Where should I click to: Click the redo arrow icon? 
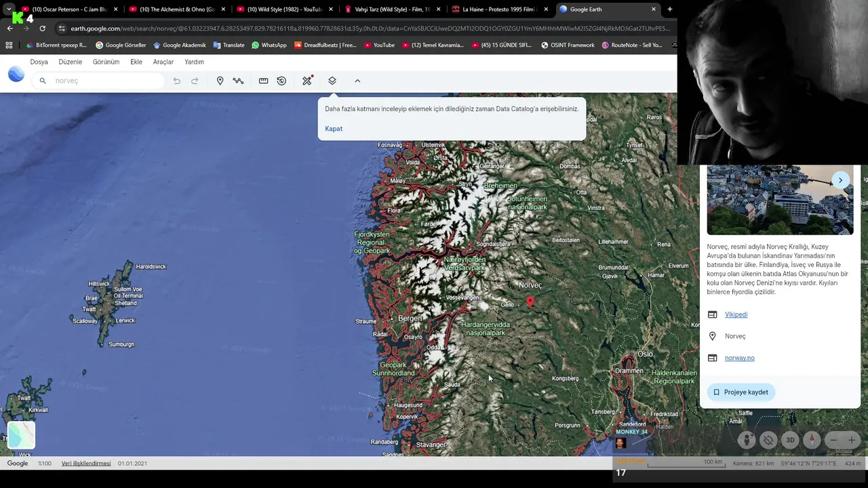(x=195, y=81)
